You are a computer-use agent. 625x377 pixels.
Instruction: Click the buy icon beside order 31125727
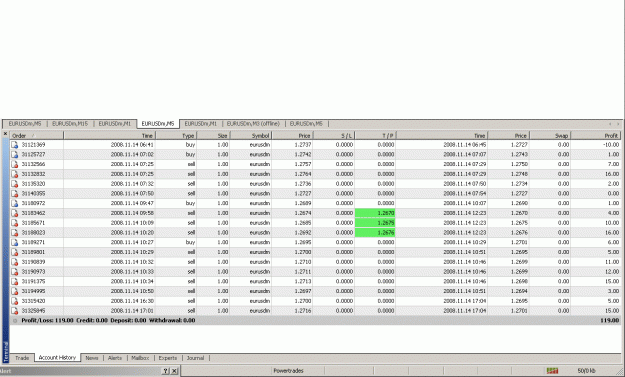tap(15, 154)
